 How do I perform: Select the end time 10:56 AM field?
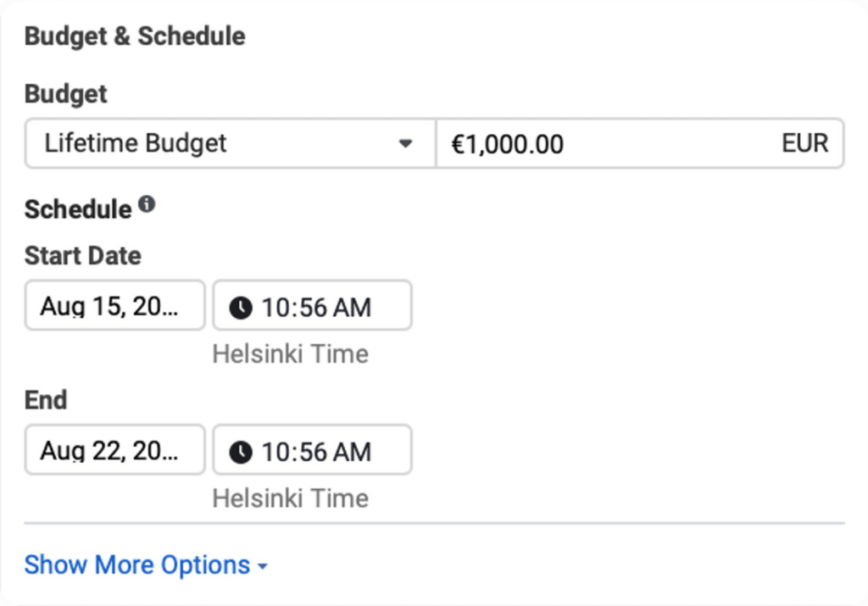pyautogui.click(x=312, y=450)
